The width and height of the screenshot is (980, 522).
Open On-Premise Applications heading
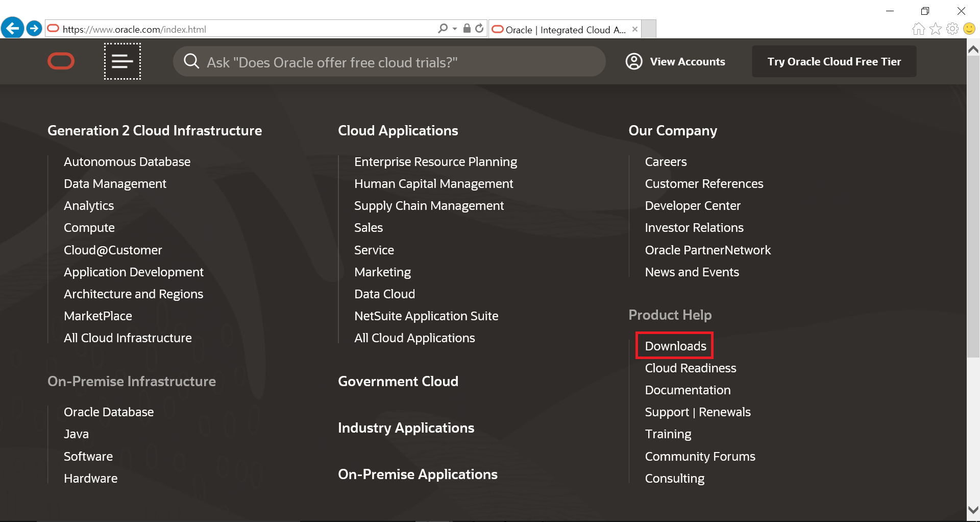[x=418, y=474]
